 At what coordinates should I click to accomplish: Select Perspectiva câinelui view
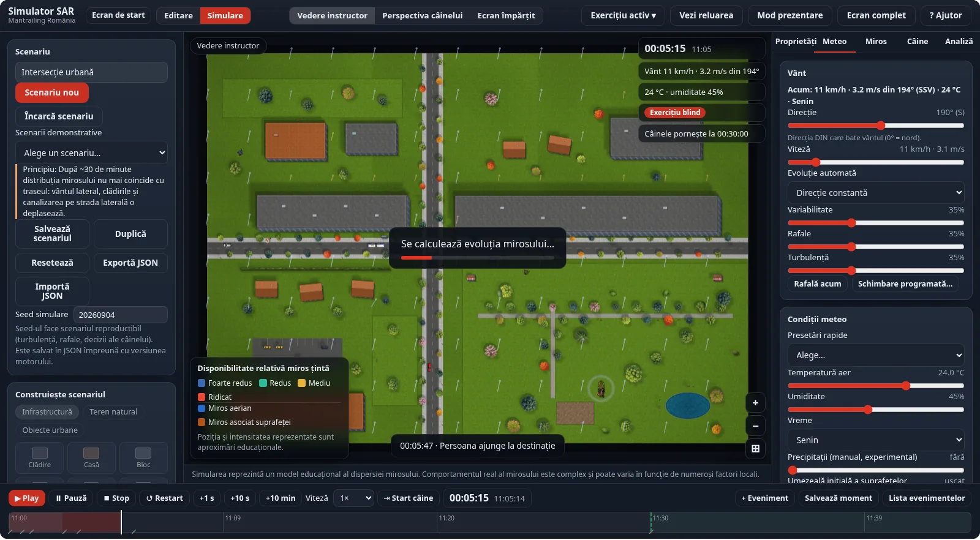coord(422,15)
